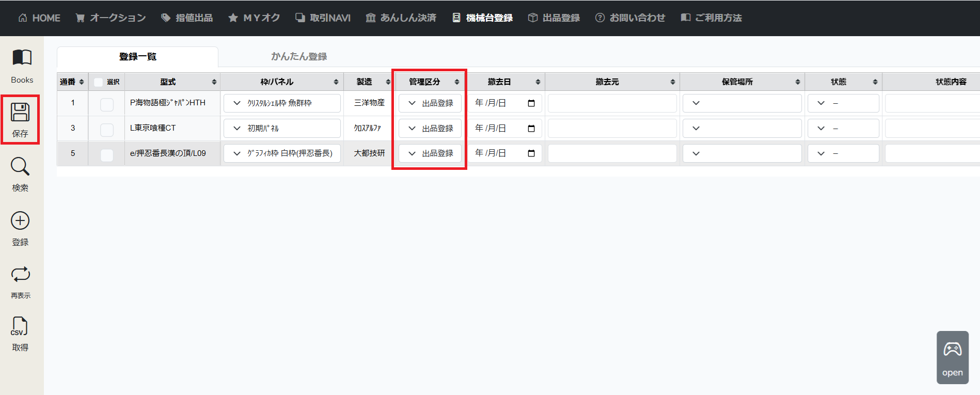The width and height of the screenshot is (980, 395).
Task: Click the 撤去元 input in row 3
Action: [x=612, y=129]
